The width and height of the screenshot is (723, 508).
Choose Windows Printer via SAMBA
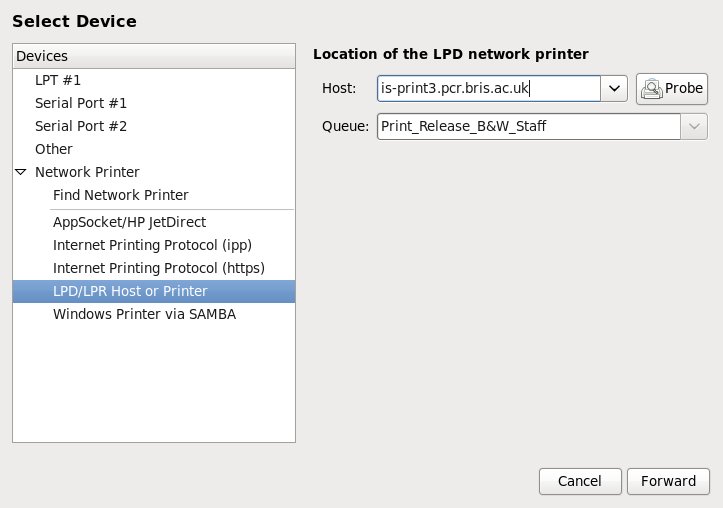[144, 314]
